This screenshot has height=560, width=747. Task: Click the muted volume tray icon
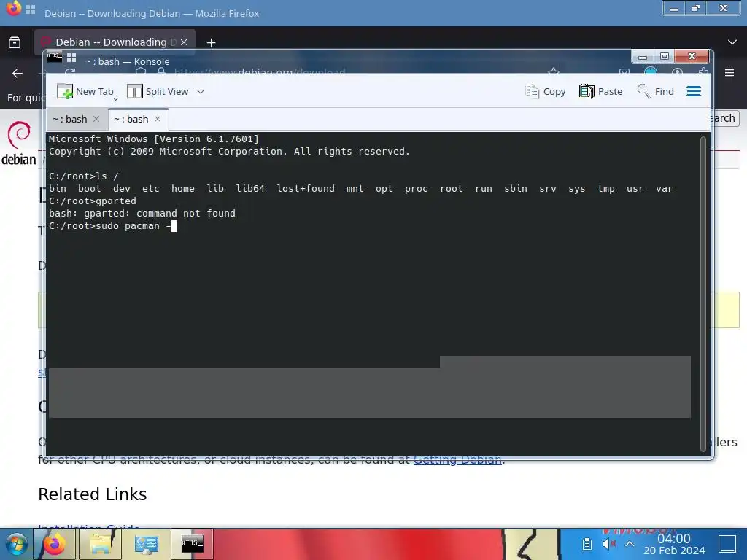[608, 544]
